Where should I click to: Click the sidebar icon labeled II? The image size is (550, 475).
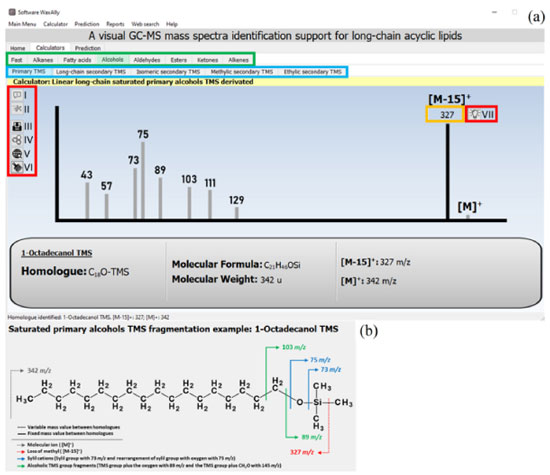[x=17, y=109]
